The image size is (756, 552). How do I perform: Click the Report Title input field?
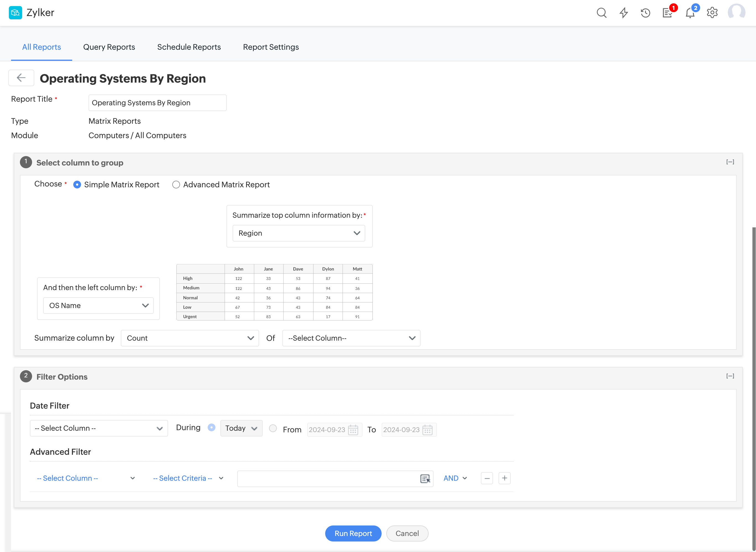(x=157, y=102)
